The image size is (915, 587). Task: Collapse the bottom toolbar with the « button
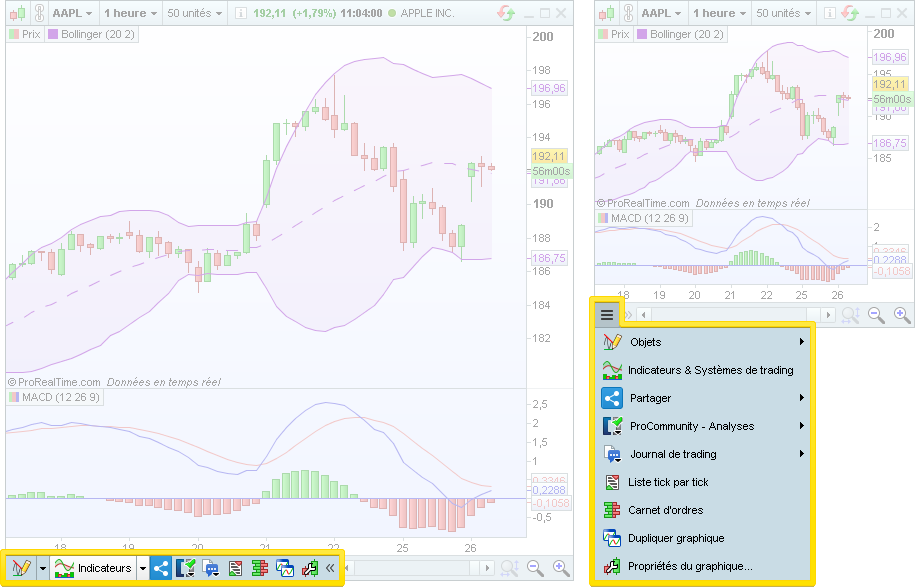329,568
